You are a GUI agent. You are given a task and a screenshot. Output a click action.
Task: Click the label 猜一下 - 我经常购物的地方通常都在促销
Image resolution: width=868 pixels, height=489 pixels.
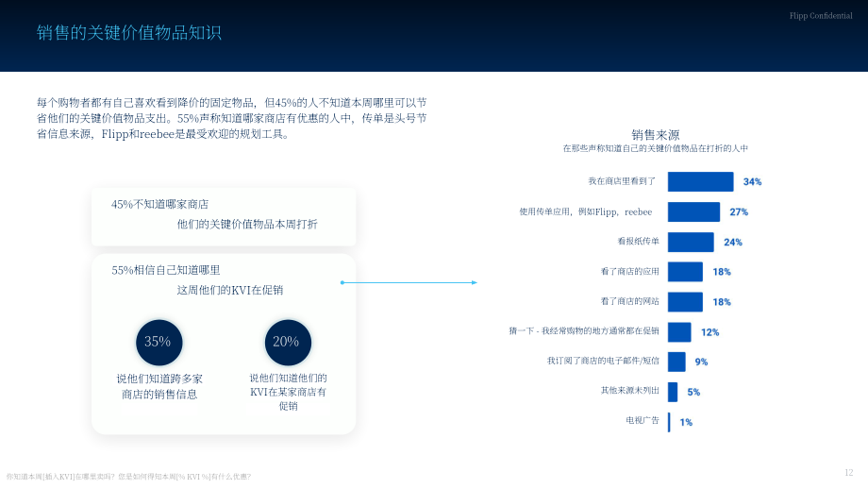tap(584, 331)
